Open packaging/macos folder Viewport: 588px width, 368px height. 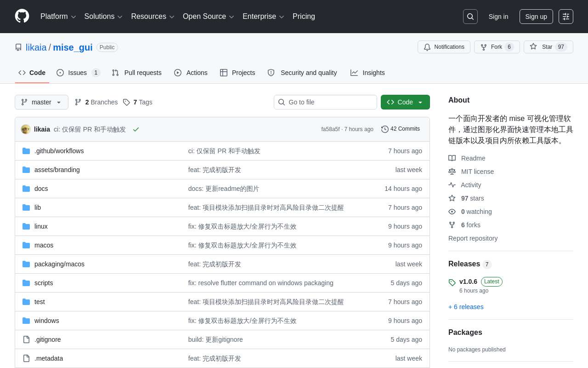[x=59, y=264]
